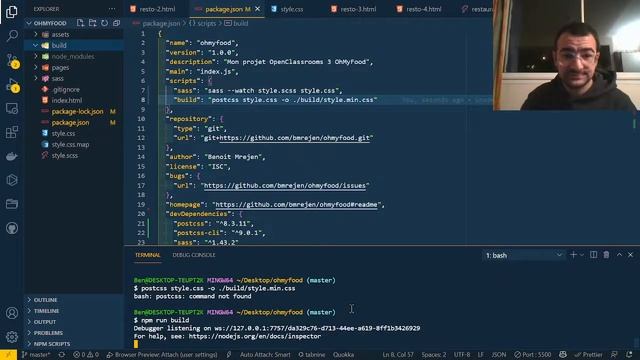640x360 pixels.
Task: Click the JSON language mode indicator
Action: 498,355
